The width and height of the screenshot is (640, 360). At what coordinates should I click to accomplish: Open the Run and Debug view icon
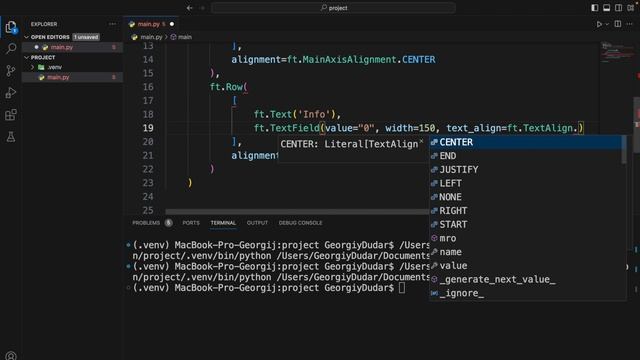coord(11,93)
